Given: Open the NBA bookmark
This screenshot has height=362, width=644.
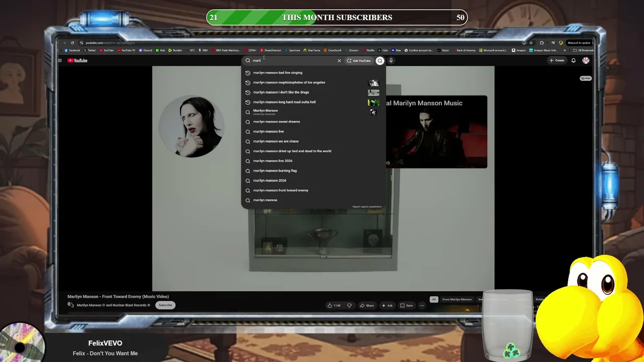Looking at the screenshot, I should click(204, 50).
